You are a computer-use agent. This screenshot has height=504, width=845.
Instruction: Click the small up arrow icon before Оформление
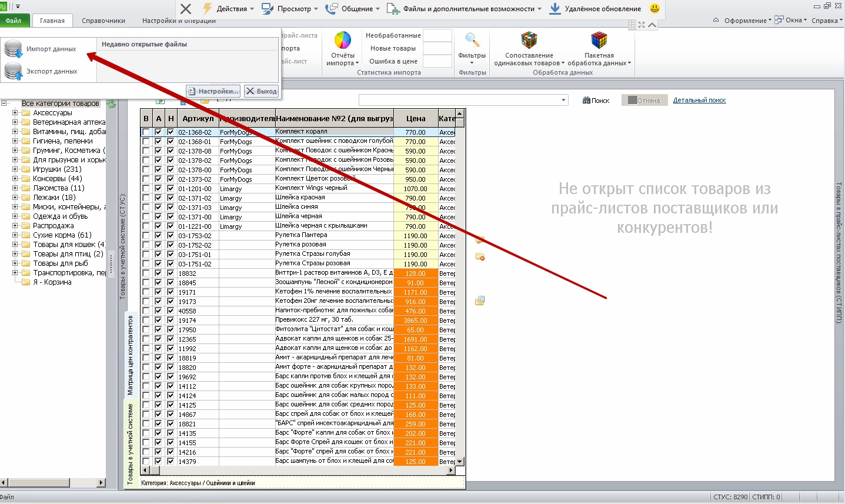click(x=716, y=20)
